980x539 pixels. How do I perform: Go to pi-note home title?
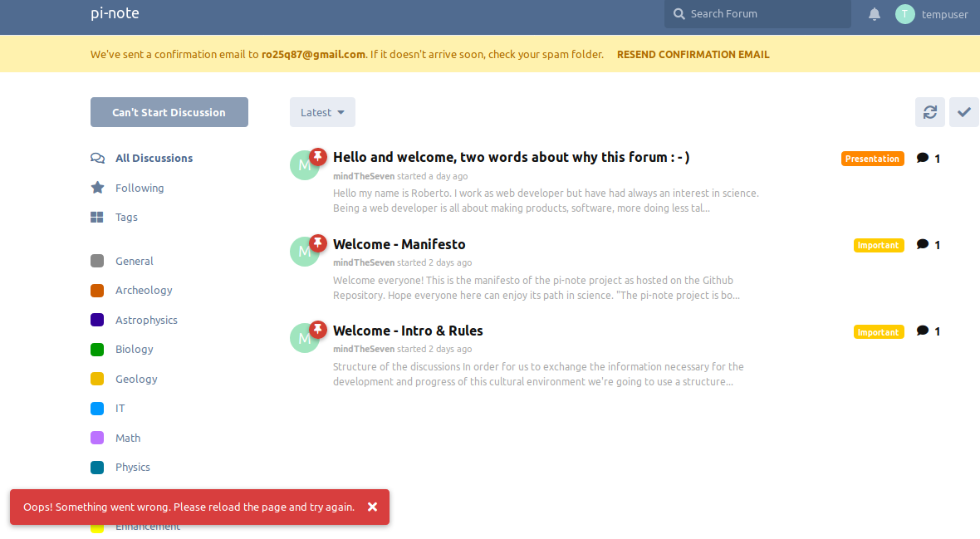click(x=115, y=13)
